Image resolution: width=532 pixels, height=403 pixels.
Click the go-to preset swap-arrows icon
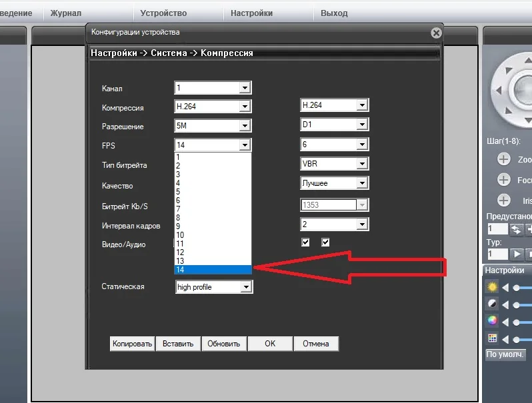click(x=516, y=229)
